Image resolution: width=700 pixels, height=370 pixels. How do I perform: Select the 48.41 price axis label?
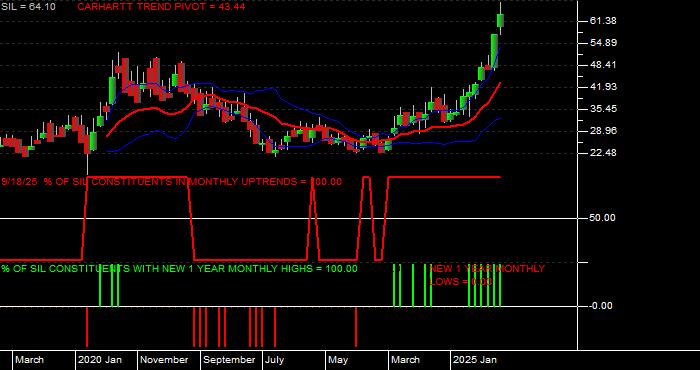tap(603, 65)
